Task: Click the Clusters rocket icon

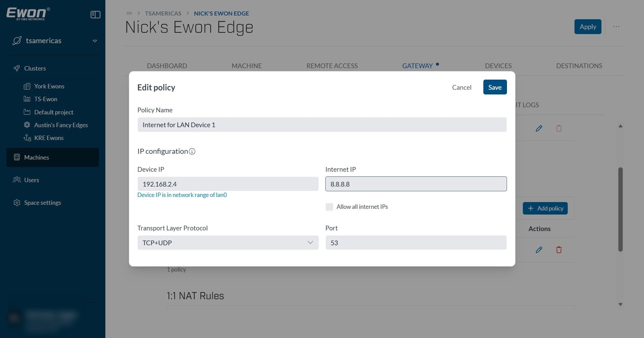Action: click(17, 68)
